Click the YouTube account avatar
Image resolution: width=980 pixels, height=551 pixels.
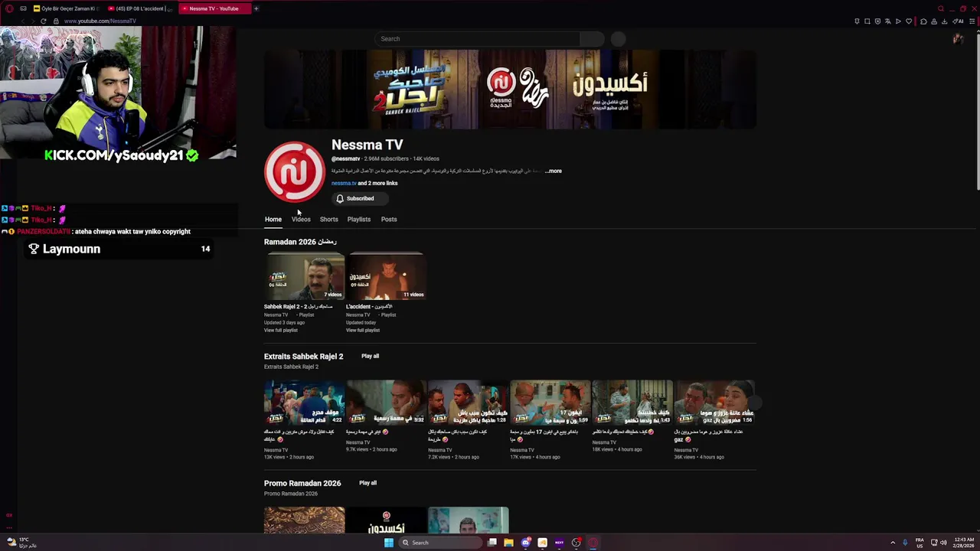pos(958,39)
